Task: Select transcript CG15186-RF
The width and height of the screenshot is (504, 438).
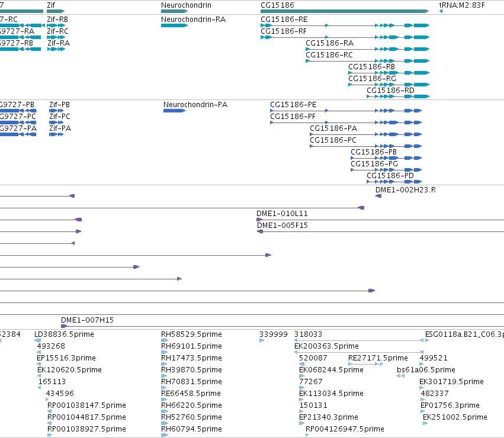Action: pyautogui.click(x=284, y=31)
